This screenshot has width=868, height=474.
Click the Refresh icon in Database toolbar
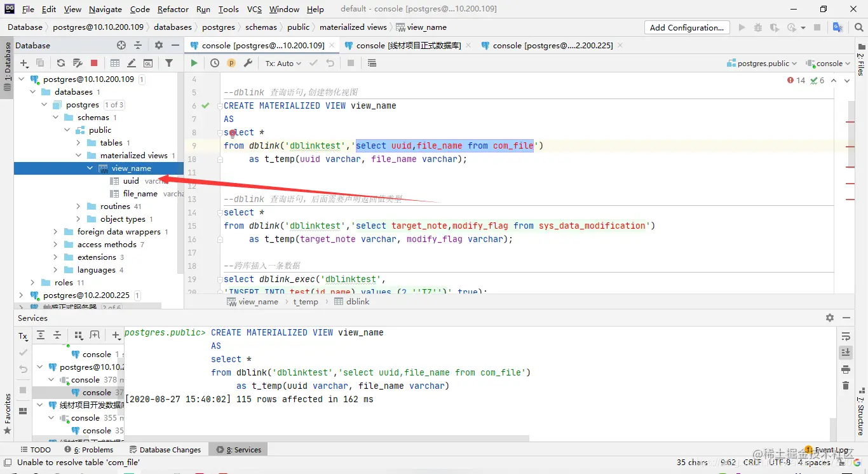(61, 63)
